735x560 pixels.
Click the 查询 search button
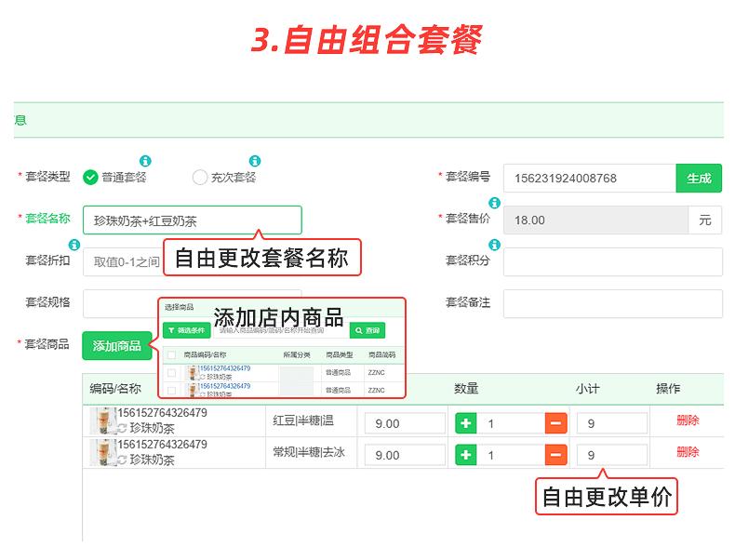coord(367,330)
